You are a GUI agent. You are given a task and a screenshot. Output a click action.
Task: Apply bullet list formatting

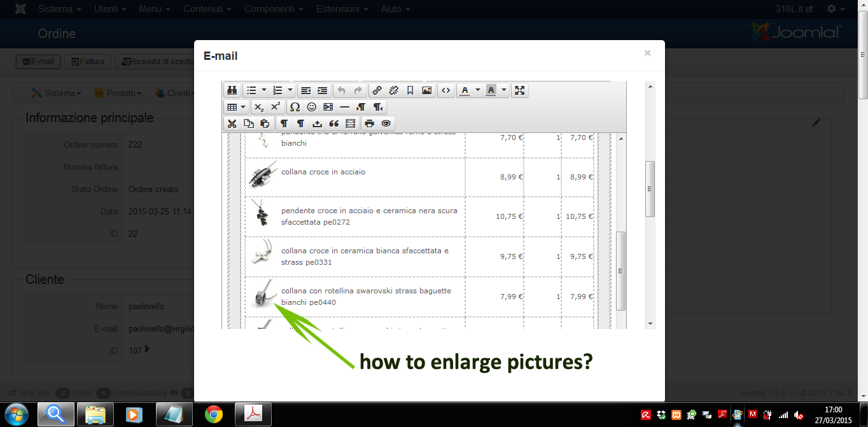(251, 90)
